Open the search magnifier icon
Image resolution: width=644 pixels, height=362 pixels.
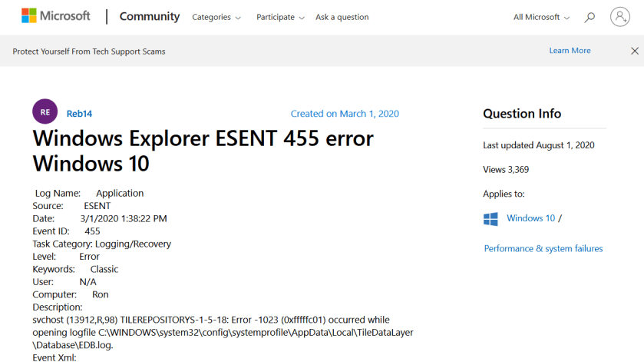click(x=590, y=17)
